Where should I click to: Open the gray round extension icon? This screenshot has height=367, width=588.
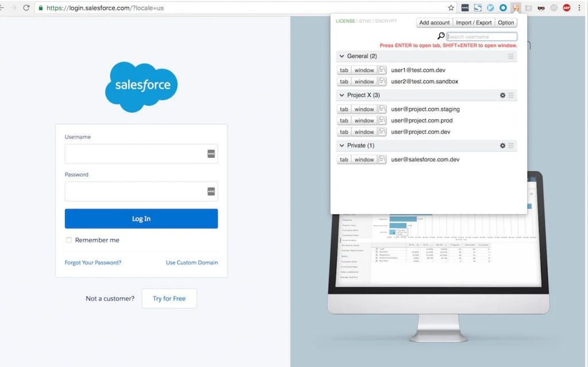tap(554, 8)
